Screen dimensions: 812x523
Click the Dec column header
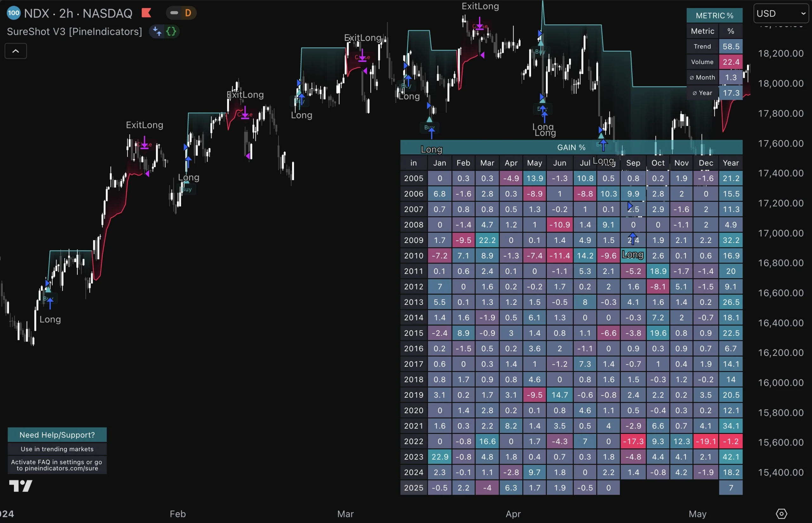click(x=706, y=163)
